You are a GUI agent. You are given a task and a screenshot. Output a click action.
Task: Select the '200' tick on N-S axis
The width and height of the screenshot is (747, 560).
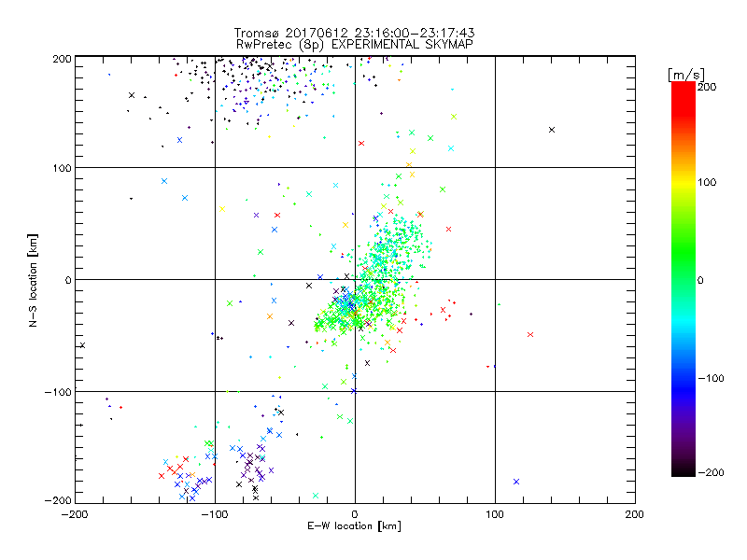[x=62, y=59]
